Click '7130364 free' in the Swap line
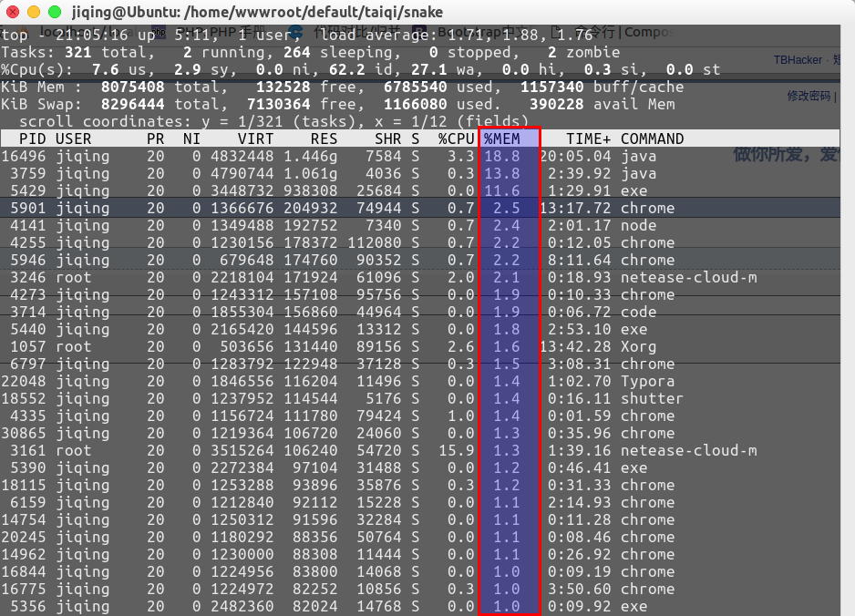The image size is (855, 616). coord(302,104)
